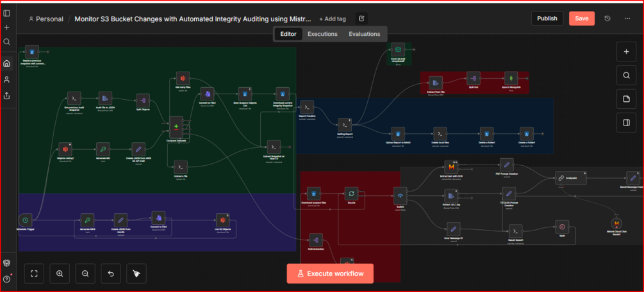Image resolution: width=644 pixels, height=292 pixels.
Task: Click Execute workflow button
Action: pos(330,273)
